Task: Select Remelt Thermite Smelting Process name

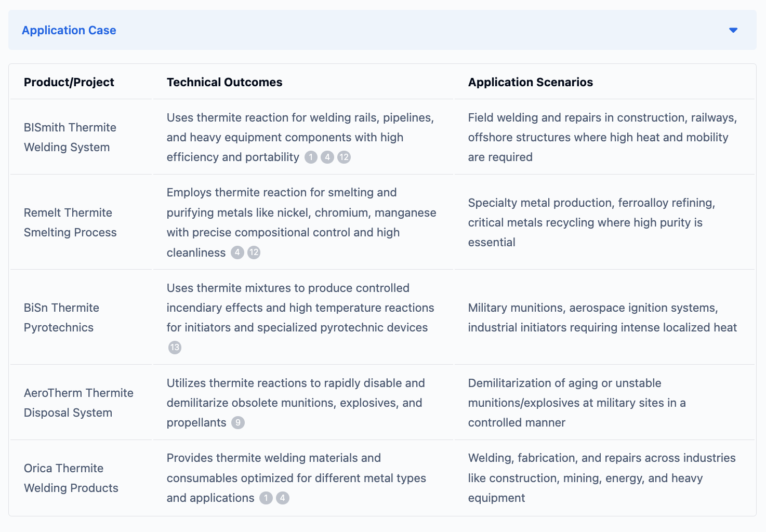Action: pos(70,222)
